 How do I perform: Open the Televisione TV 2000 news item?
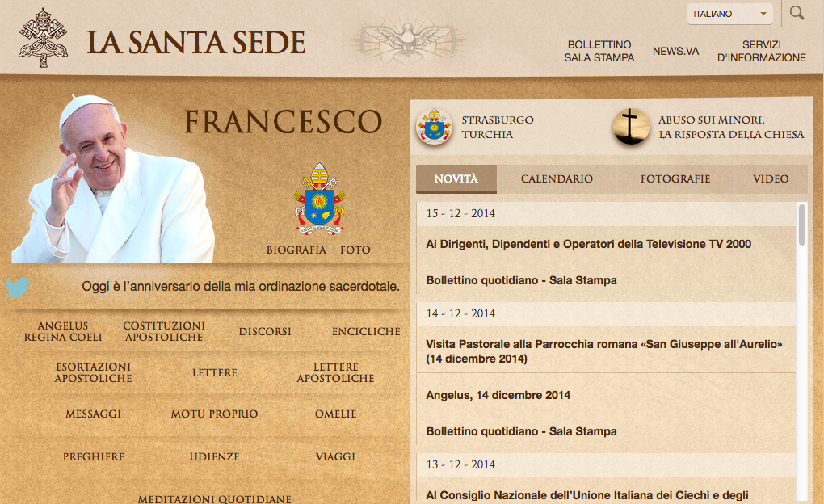tap(589, 244)
